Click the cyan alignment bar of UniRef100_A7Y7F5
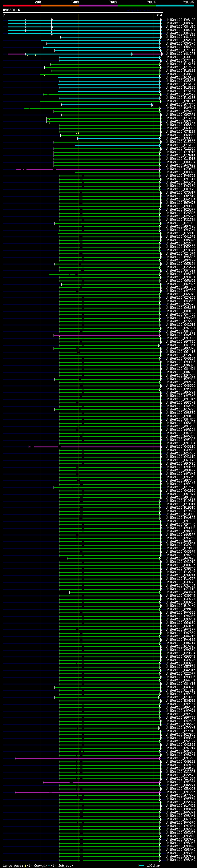197x868 pixels. [x=107, y=105]
